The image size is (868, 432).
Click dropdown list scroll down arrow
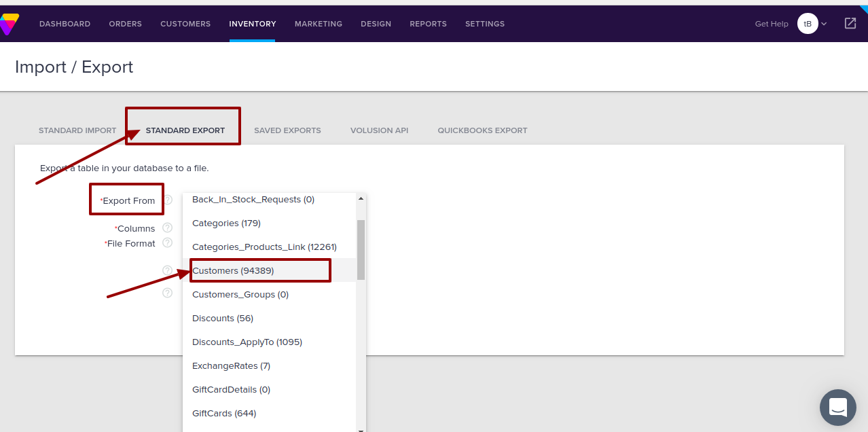[x=361, y=429]
